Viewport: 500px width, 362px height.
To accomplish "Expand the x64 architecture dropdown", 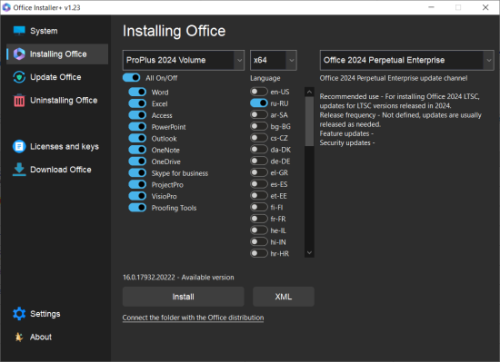I will pos(273,60).
